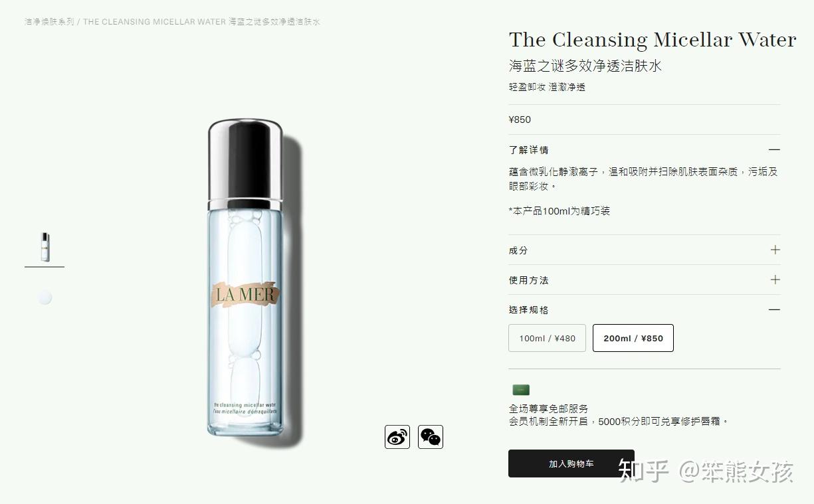Add product to cart with 加入购物车
The image size is (814, 504).
[x=571, y=463]
